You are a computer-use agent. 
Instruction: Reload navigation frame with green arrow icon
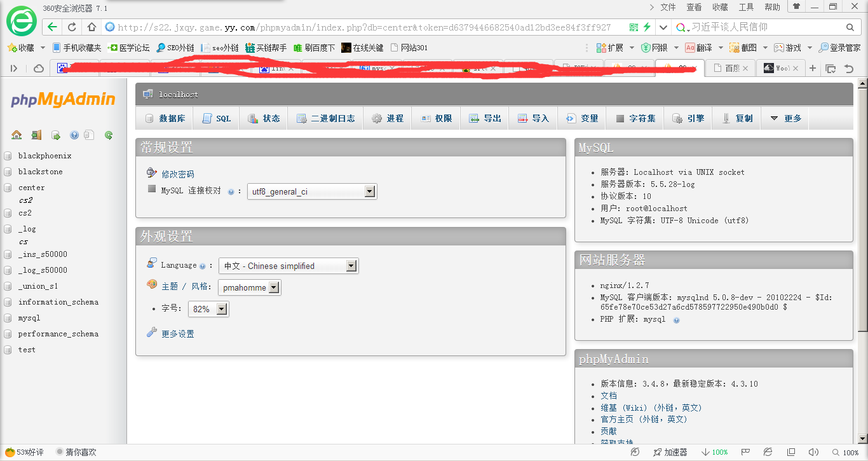pos(109,135)
